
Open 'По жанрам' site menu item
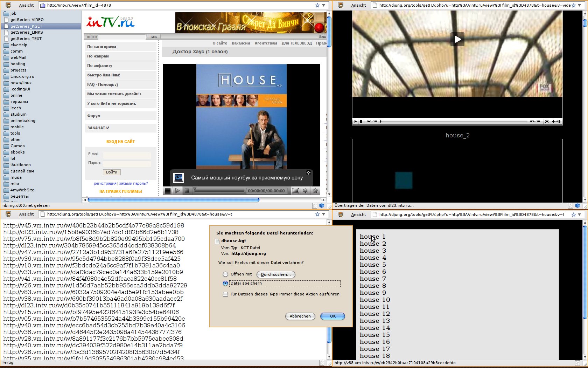pos(121,56)
